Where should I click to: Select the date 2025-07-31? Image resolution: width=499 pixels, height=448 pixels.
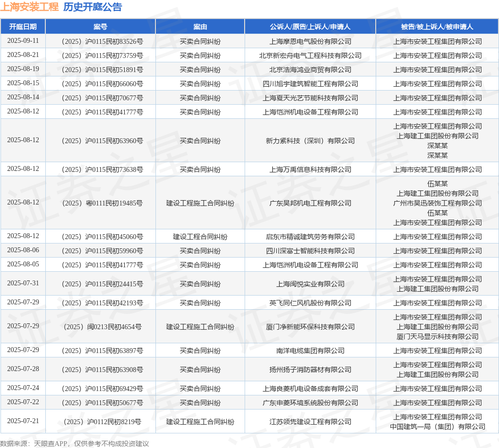pos(23,283)
